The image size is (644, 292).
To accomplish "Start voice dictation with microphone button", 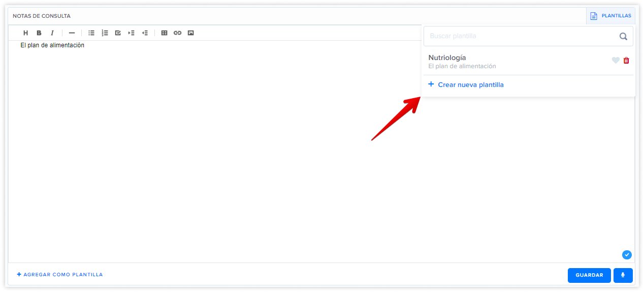I will click(623, 275).
